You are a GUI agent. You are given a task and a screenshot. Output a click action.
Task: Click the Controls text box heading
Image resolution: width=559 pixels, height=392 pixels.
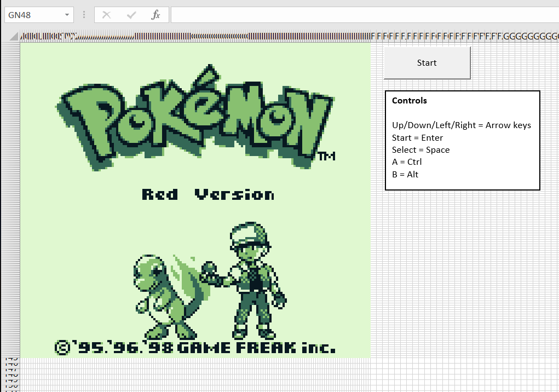pyautogui.click(x=410, y=101)
